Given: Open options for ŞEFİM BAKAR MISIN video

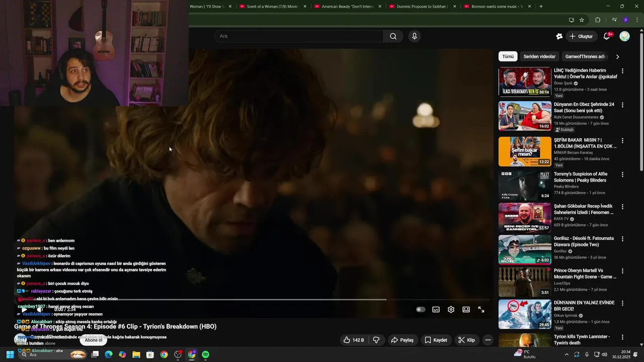Looking at the screenshot, I should 622,140.
